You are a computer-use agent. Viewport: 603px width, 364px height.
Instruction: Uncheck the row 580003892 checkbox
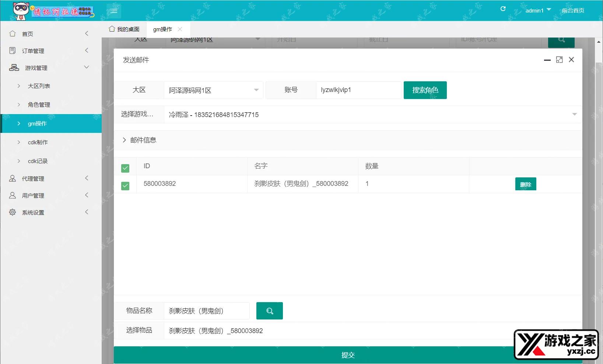coord(125,186)
